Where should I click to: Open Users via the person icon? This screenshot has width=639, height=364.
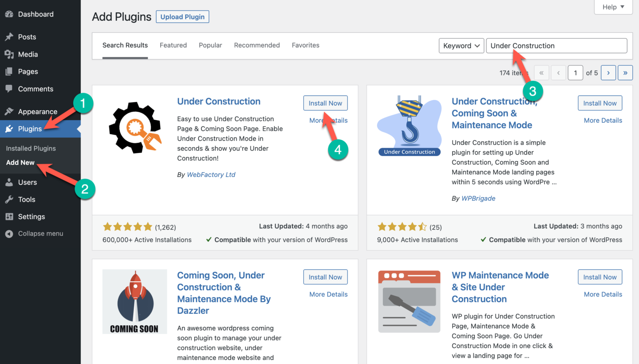9,182
